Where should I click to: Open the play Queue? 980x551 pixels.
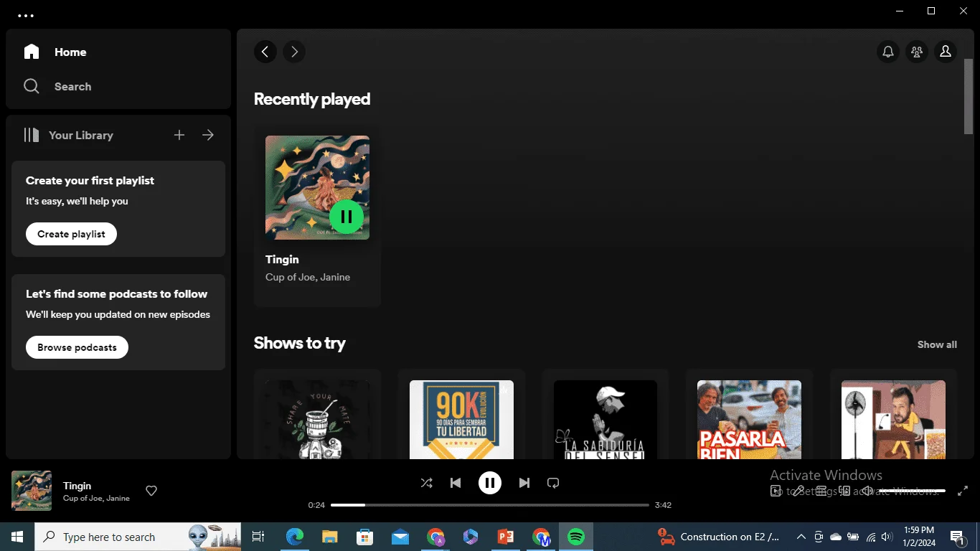(821, 491)
